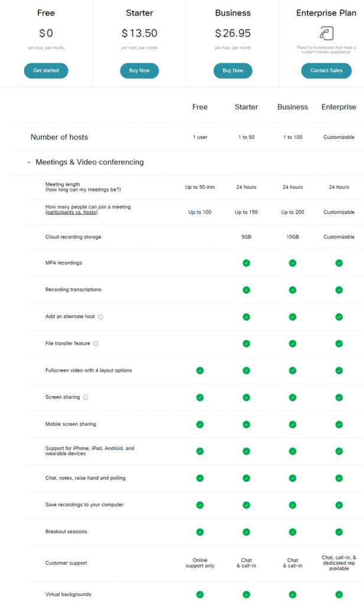The height and width of the screenshot is (605, 364).
Task: Click info icon next to File transfer feature
Action: [x=96, y=344]
